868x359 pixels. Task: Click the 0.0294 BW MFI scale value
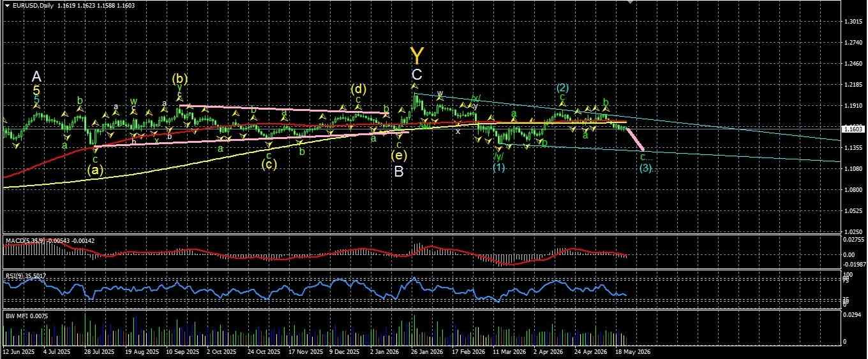coord(853,315)
